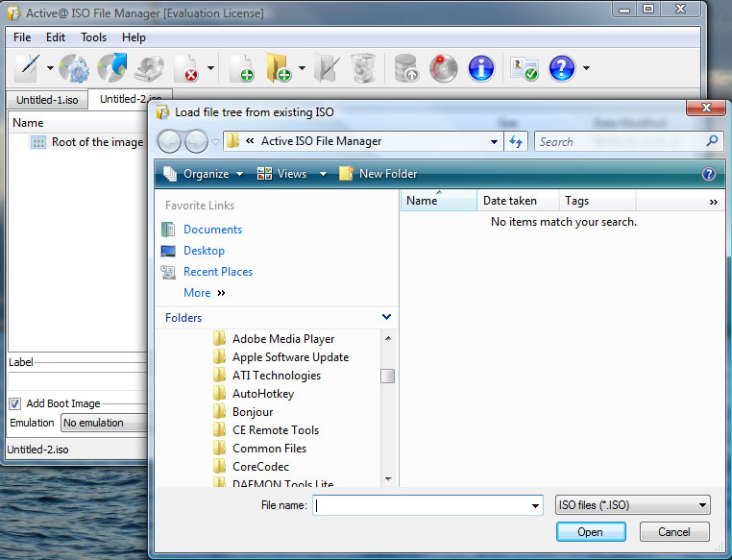Screen dimensions: 732x560
Task: Select the AutoHotkey folder
Action: [x=254, y=394]
